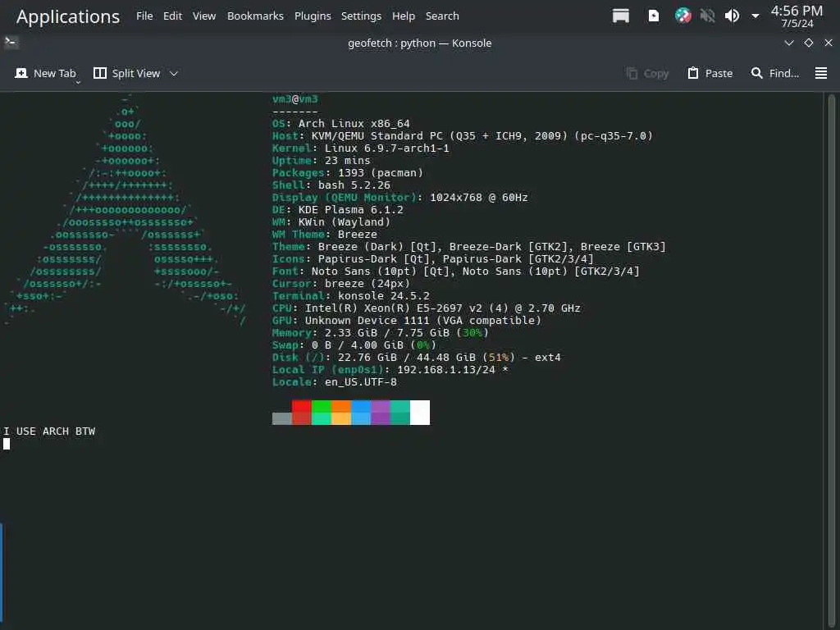Click the "22.76 GiB / 44.48 GiB" disk value
The image size is (840, 630).
tap(407, 358)
